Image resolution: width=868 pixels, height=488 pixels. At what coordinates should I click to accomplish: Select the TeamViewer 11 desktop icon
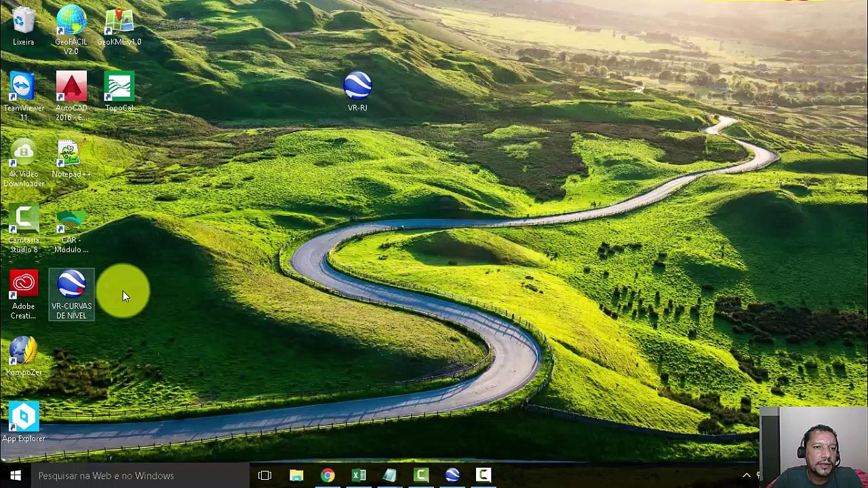[24, 96]
